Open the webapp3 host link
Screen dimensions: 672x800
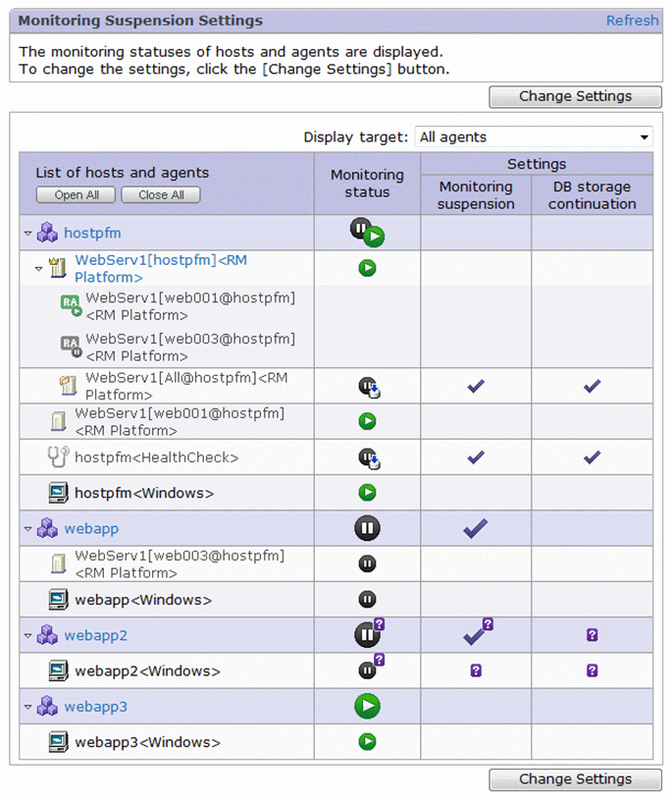click(x=95, y=707)
